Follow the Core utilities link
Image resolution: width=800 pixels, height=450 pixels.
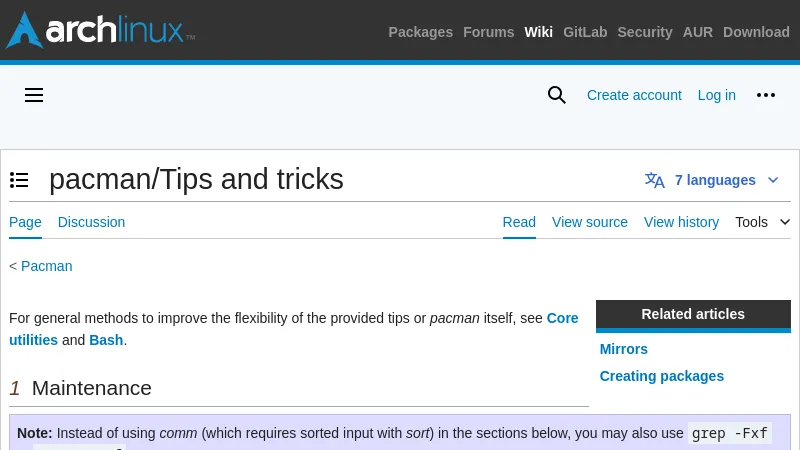pos(562,318)
